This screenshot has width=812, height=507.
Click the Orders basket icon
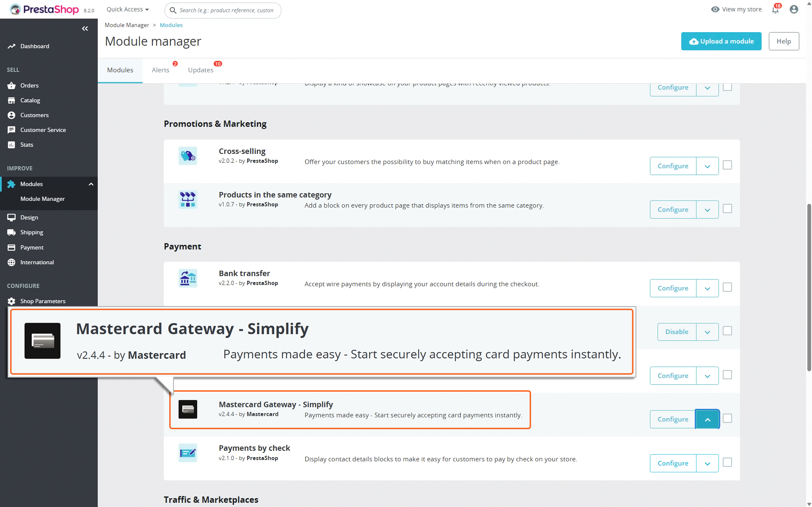point(11,85)
